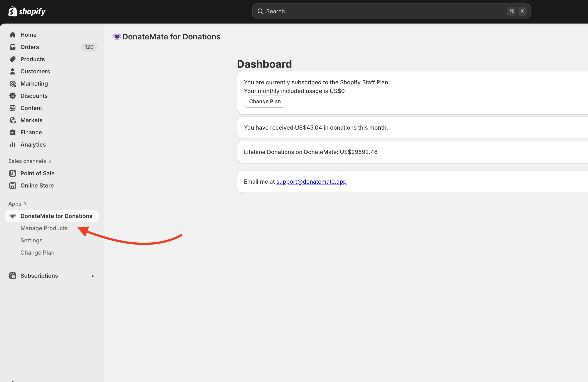The width and height of the screenshot is (588, 382).
Task: Click the Analytics bar chart icon
Action: (x=13, y=145)
